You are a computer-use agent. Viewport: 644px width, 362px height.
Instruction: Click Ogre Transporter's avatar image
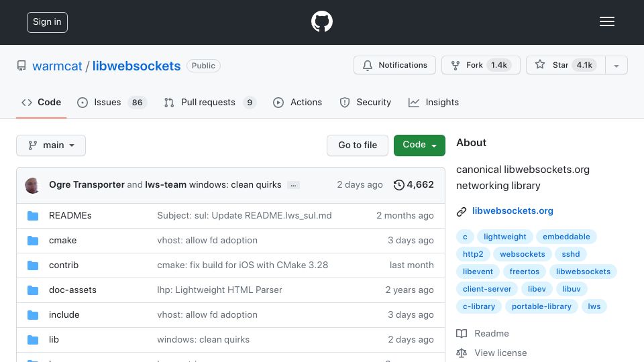pyautogui.click(x=32, y=186)
